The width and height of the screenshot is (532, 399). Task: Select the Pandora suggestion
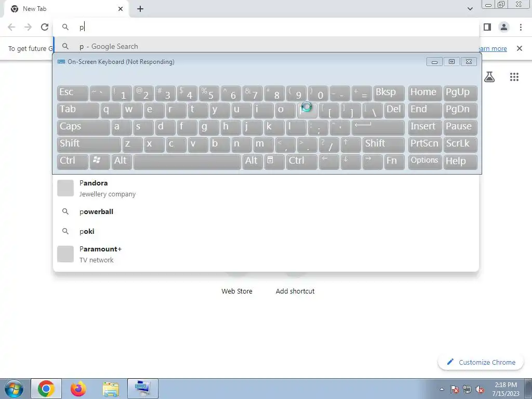[x=266, y=188]
